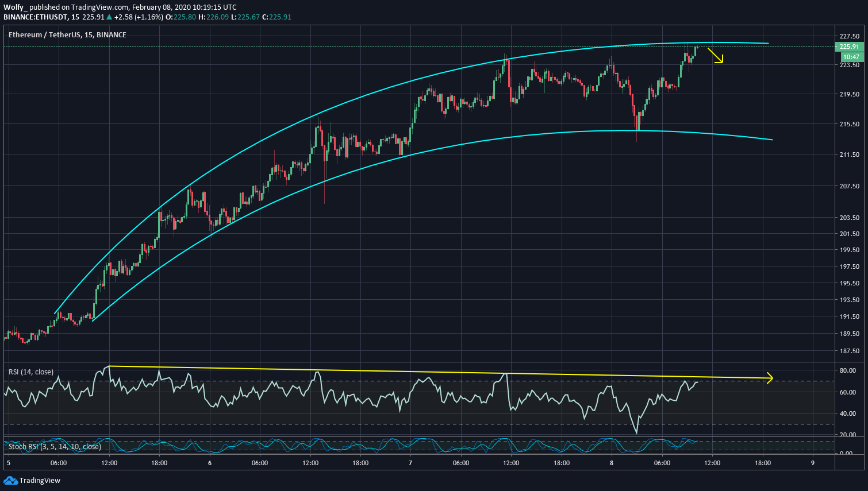Viewport: 868px width, 491px height.
Task: Click the 'L:225.67' low value
Action: click(245, 17)
